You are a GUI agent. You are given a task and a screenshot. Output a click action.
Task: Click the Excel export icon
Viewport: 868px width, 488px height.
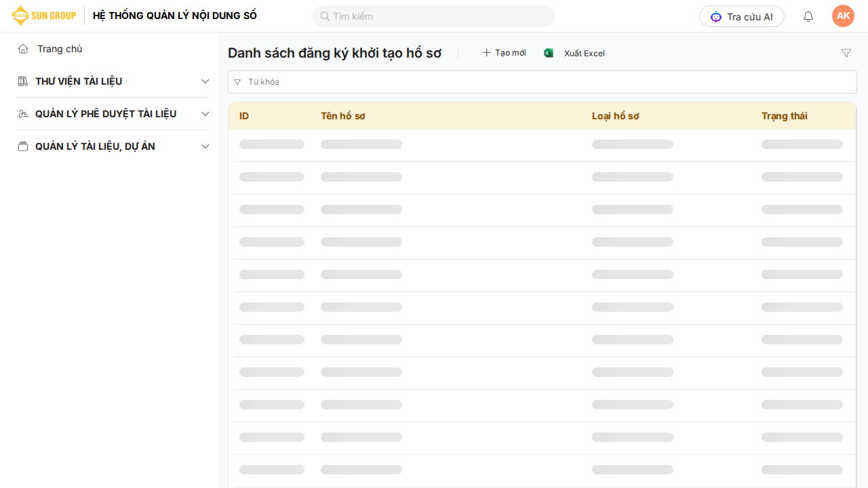tap(549, 53)
